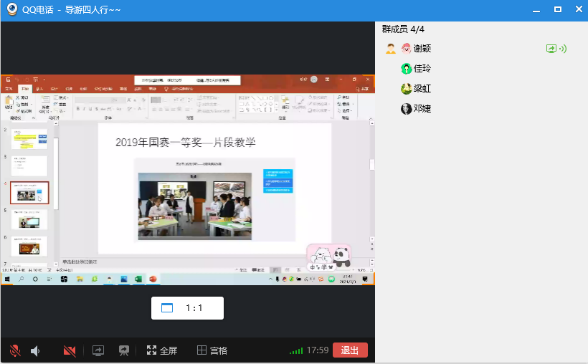
Task: Click the QQ电话 app logo icon
Action: pos(12,10)
